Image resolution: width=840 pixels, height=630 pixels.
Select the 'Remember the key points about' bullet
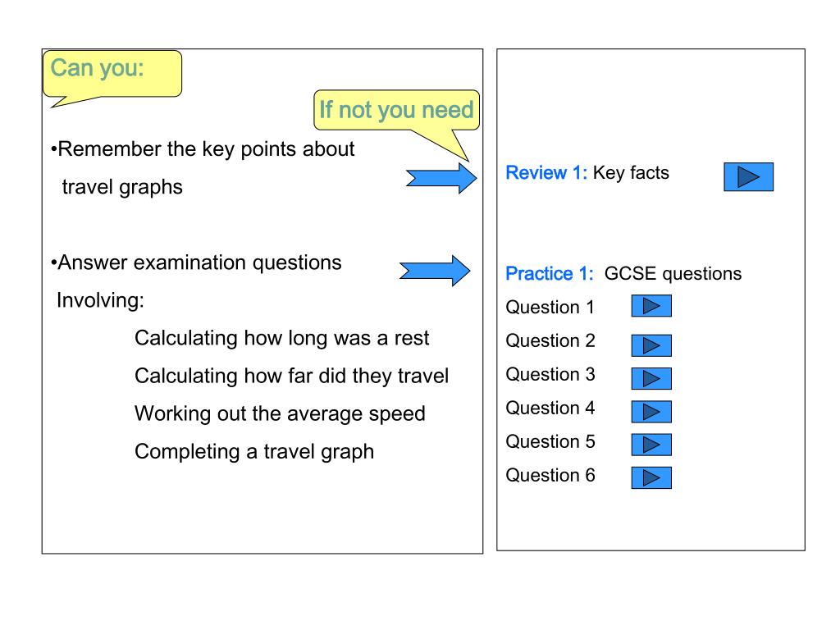(x=203, y=149)
